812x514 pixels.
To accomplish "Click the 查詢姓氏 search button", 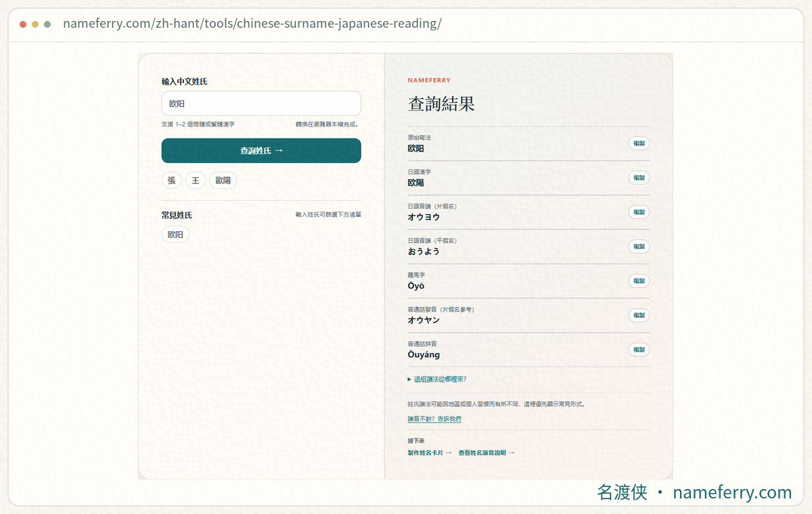I will coord(261,151).
